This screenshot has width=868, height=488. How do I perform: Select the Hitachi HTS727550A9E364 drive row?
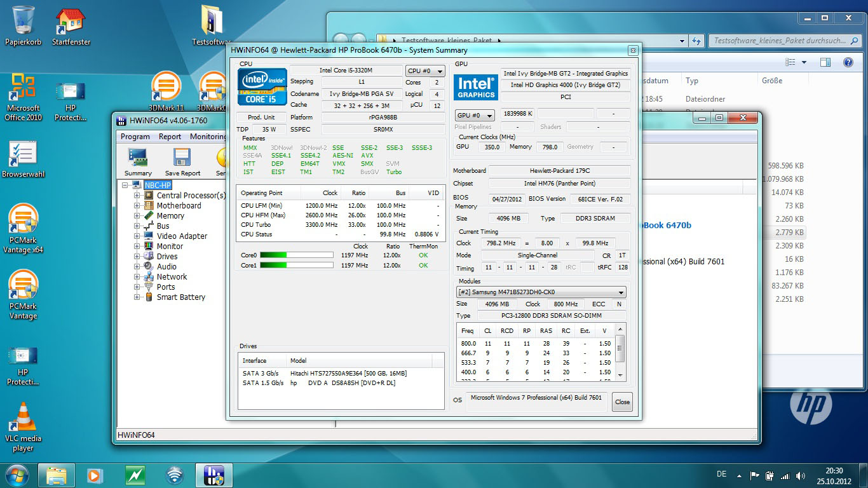(341, 373)
